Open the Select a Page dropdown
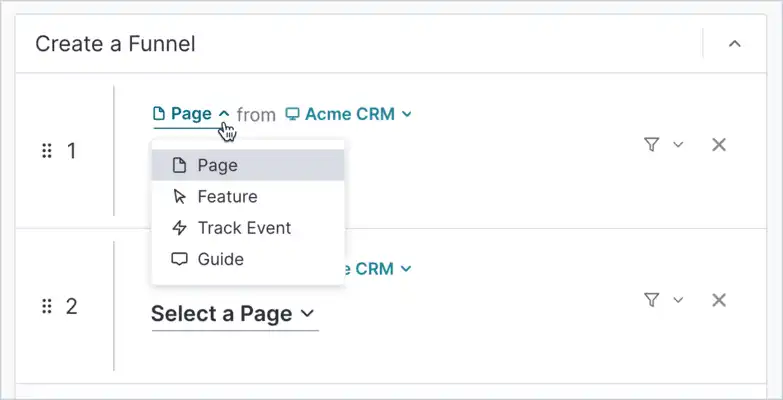Viewport: 783px width, 400px height. pos(233,314)
